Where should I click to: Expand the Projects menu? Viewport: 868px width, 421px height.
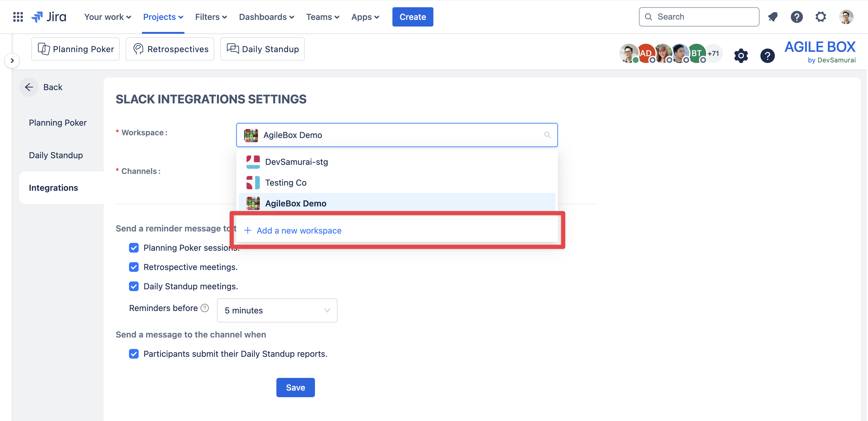163,17
